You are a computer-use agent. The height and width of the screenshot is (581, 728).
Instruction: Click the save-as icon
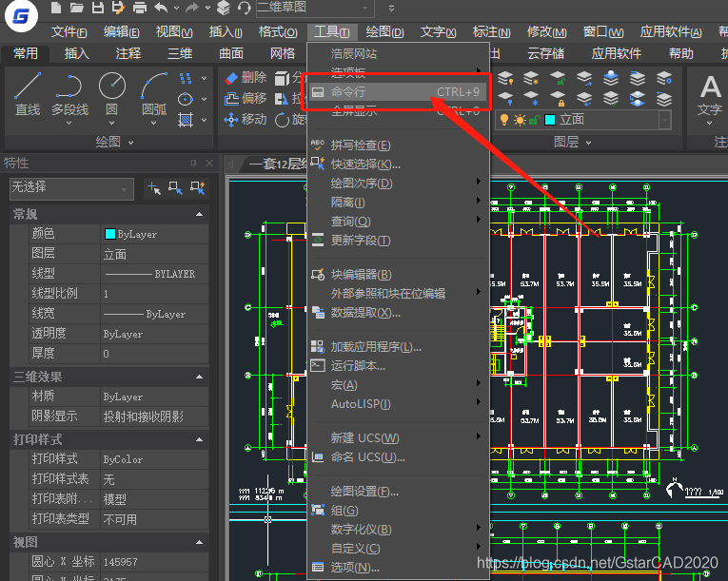click(x=118, y=8)
